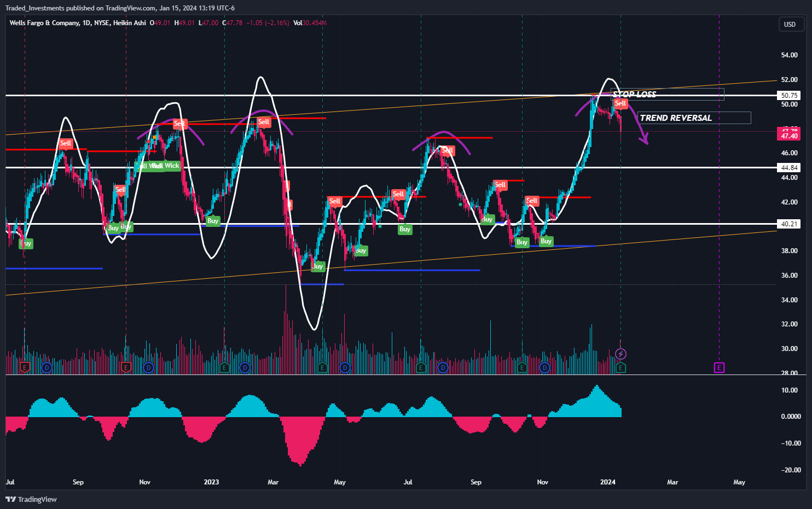The height and width of the screenshot is (509, 812).
Task: Click the 28.00 value on the price axis
Action: tap(789, 373)
